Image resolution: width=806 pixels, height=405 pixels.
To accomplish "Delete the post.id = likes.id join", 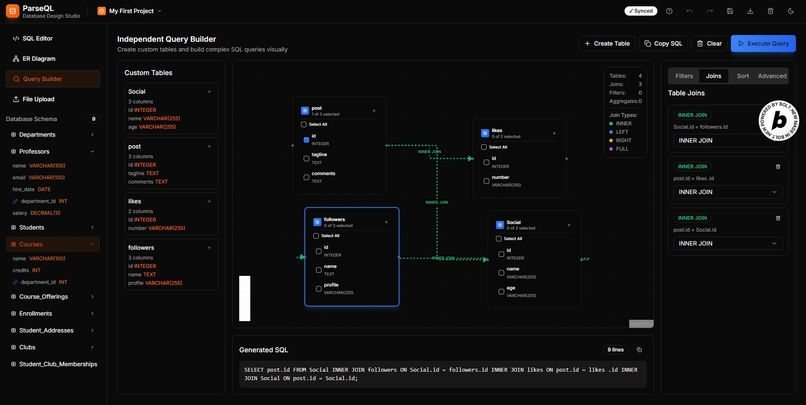I will click(x=778, y=167).
